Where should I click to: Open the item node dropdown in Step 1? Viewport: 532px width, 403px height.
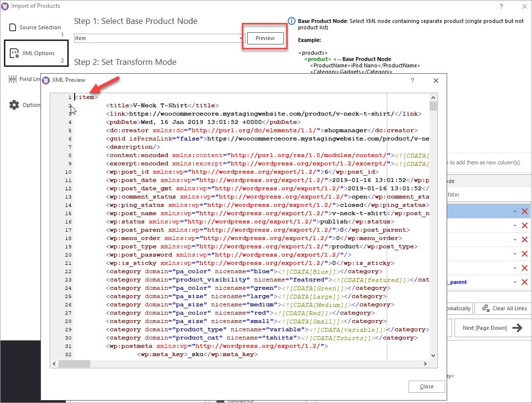240,38
